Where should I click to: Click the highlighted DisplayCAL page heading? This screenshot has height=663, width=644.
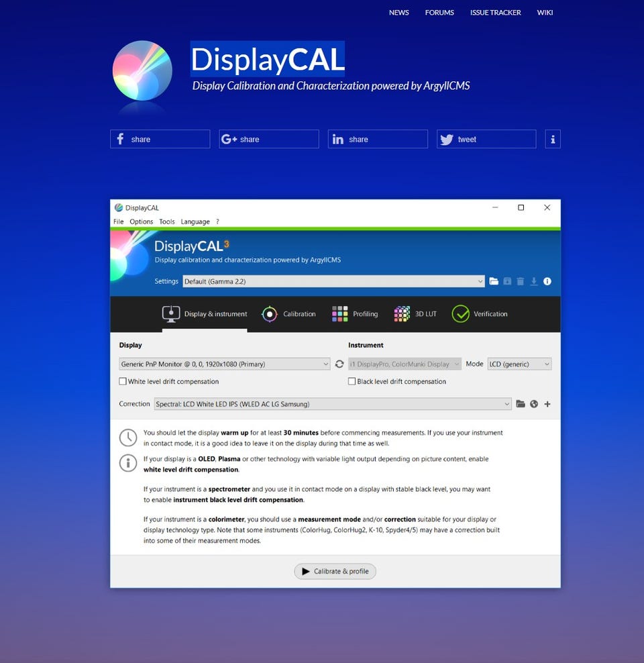pyautogui.click(x=268, y=59)
